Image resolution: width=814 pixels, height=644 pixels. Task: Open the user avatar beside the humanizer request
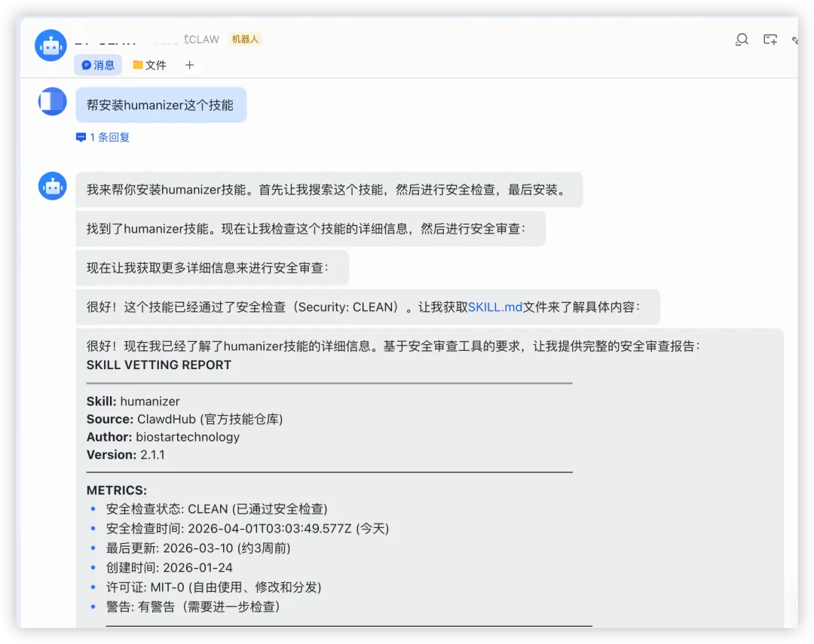[x=53, y=101]
